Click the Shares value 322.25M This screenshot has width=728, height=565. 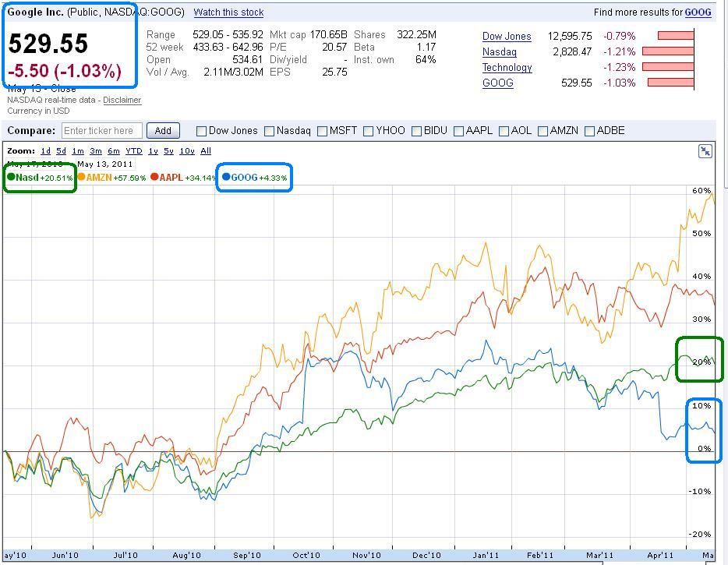[416, 35]
